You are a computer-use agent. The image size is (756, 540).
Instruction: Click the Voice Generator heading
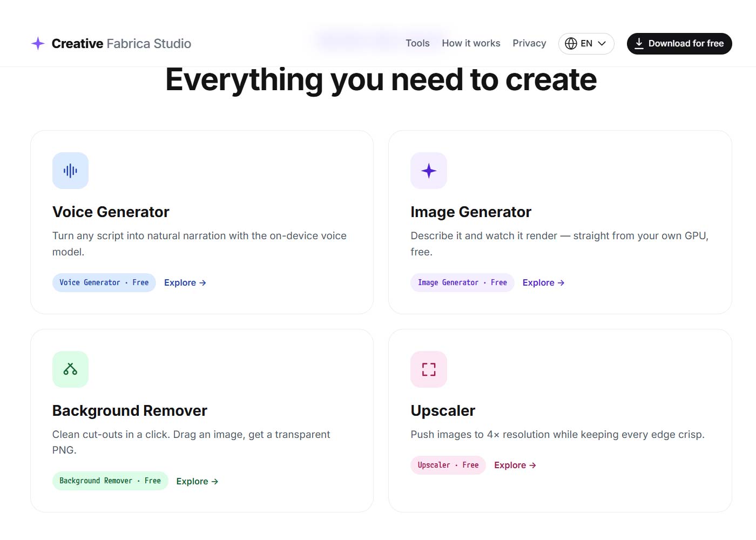click(x=111, y=212)
